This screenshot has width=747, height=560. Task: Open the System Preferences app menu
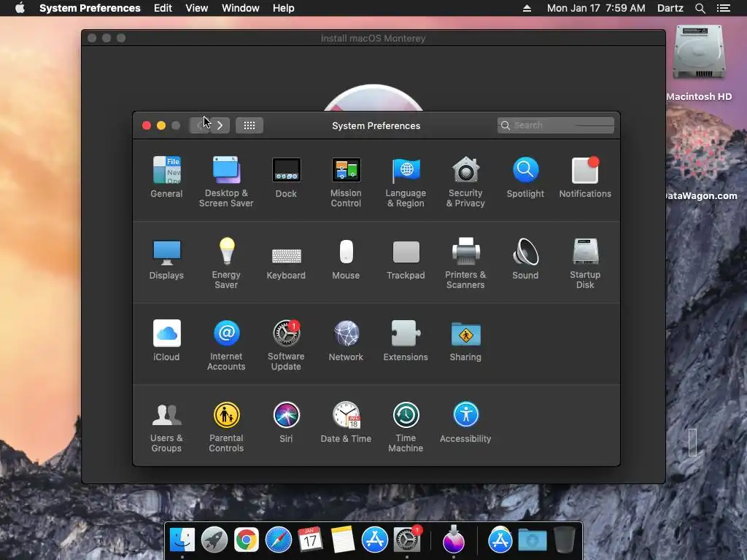(x=90, y=8)
